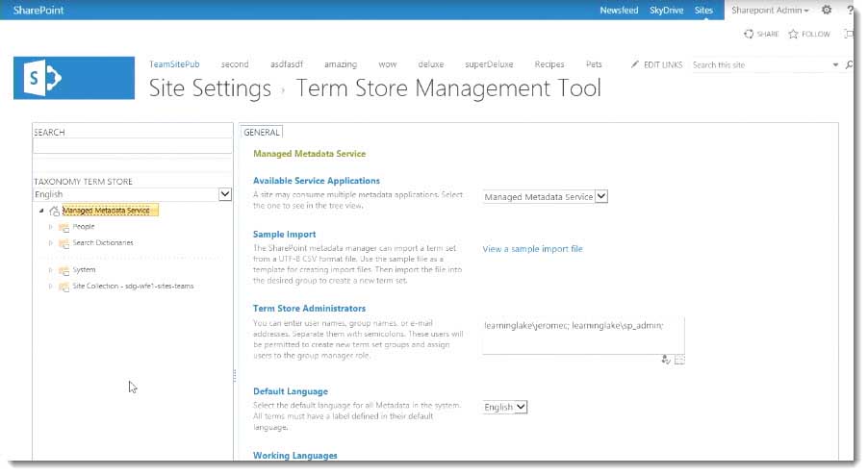This screenshot has height=475, width=868.
Task: Click the Working Languages heading
Action: [295, 455]
